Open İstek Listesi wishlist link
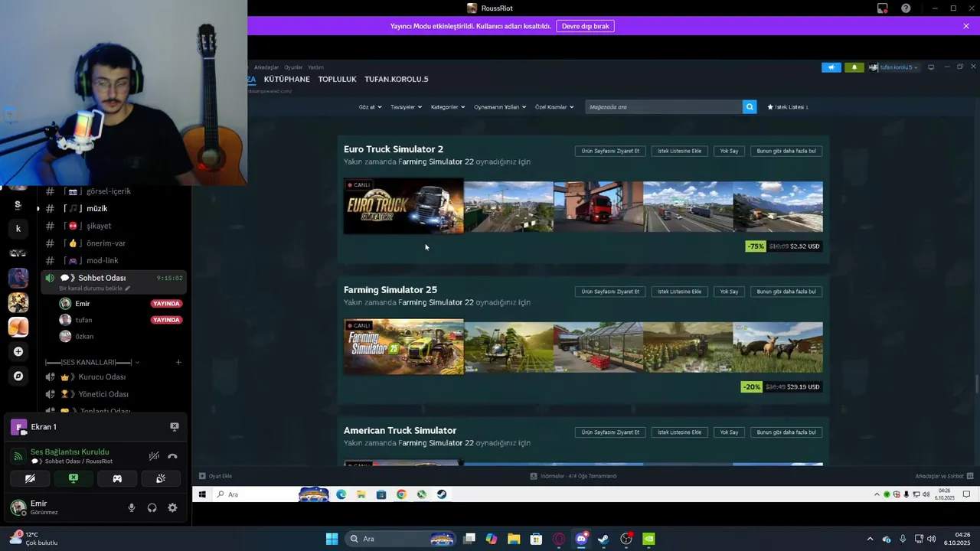This screenshot has height=551, width=980. (x=788, y=107)
